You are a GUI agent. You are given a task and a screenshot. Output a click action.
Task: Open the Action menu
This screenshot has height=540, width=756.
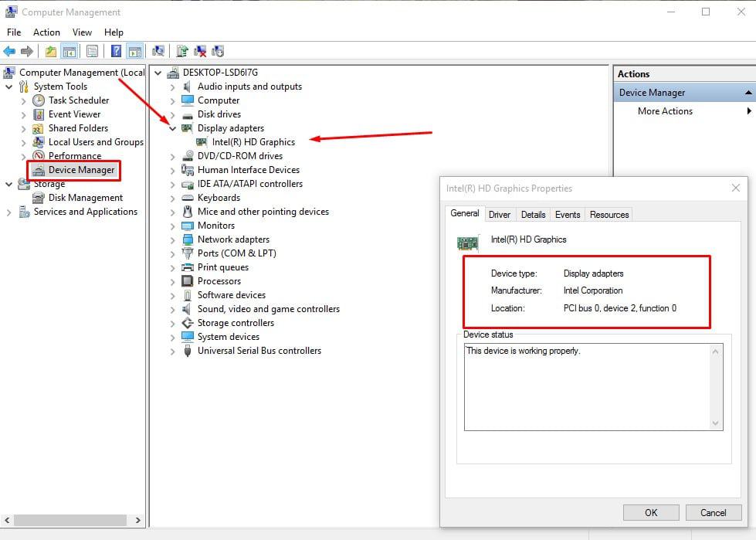[x=46, y=32]
